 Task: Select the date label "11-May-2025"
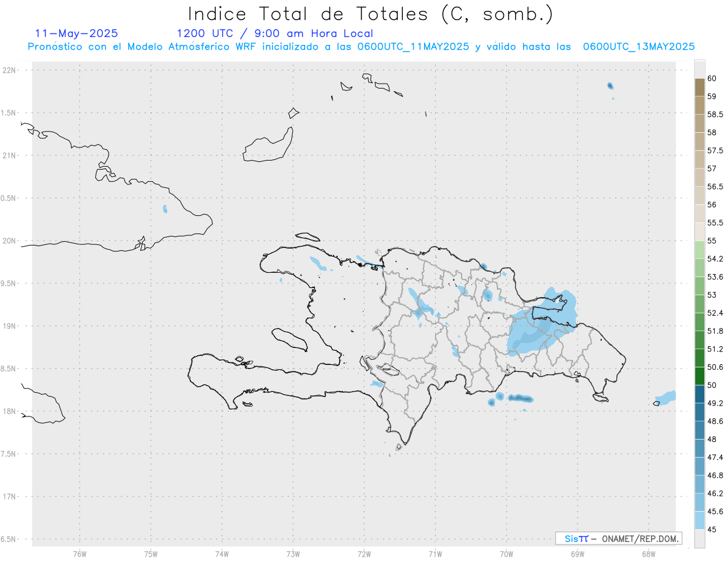(76, 33)
